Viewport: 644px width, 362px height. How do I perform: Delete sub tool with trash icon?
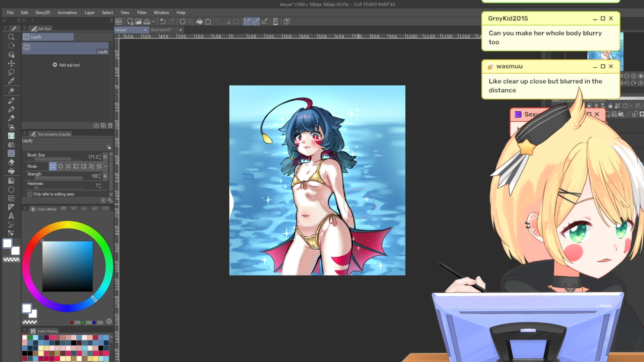(110, 126)
